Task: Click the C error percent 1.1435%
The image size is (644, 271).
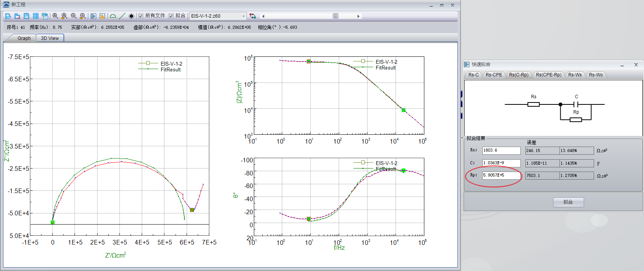Action: (x=577, y=164)
